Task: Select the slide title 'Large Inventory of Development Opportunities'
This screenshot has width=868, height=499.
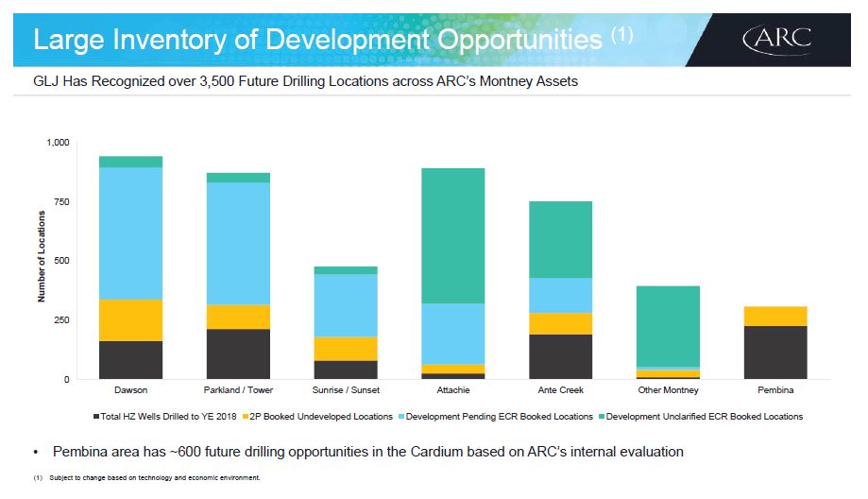Action: point(317,40)
